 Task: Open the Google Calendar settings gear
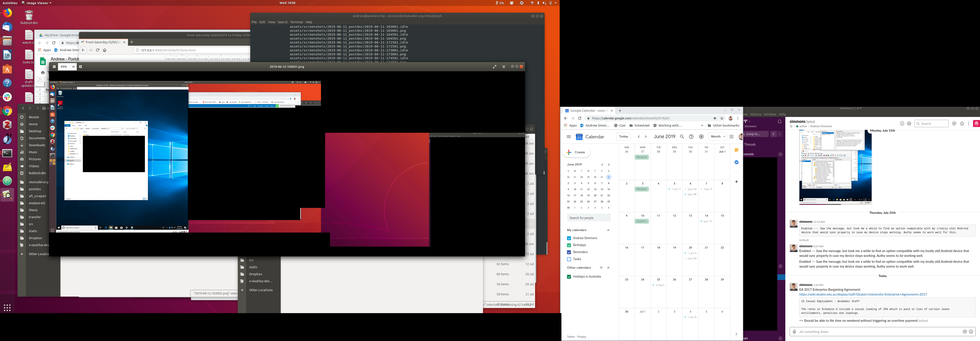point(701,137)
